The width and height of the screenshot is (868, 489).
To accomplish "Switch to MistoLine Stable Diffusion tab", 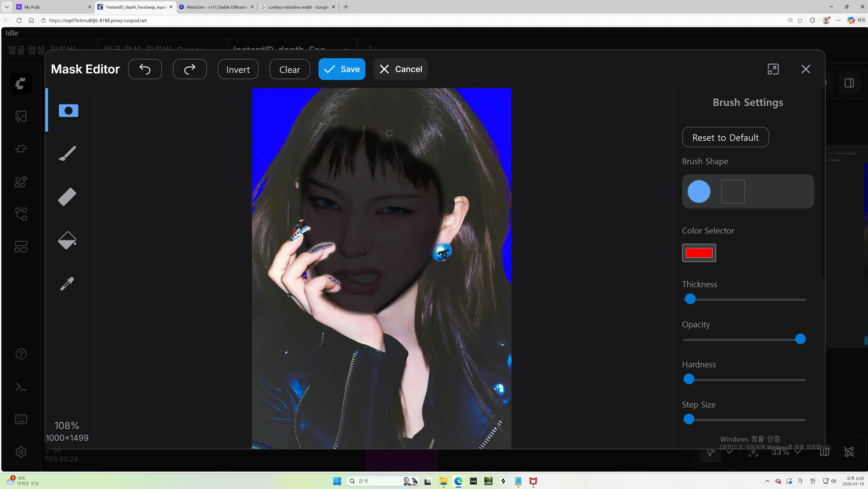I will [217, 7].
